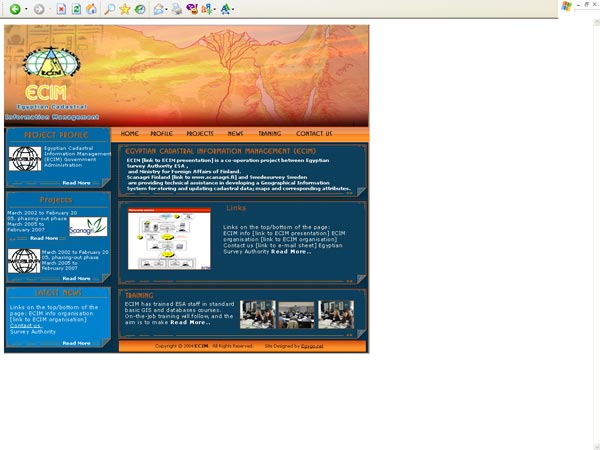Click the Refresh page icon
This screenshot has height=450, width=600.
(76, 9)
